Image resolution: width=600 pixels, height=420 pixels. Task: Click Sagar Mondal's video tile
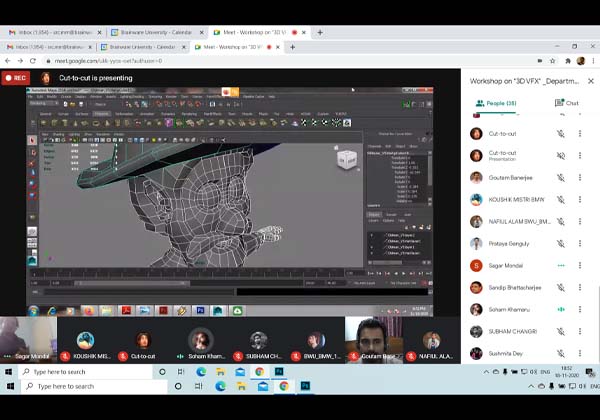(28, 340)
